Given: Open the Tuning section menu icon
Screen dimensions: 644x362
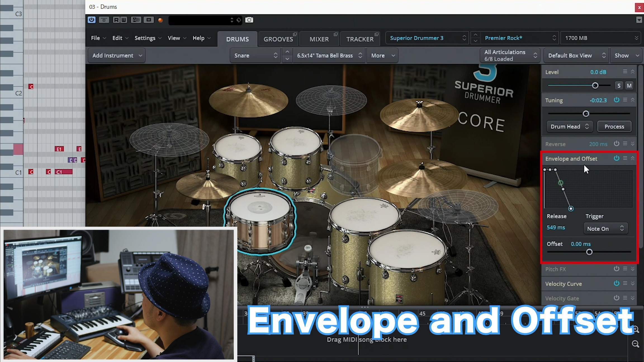Looking at the screenshot, I should 625,100.
